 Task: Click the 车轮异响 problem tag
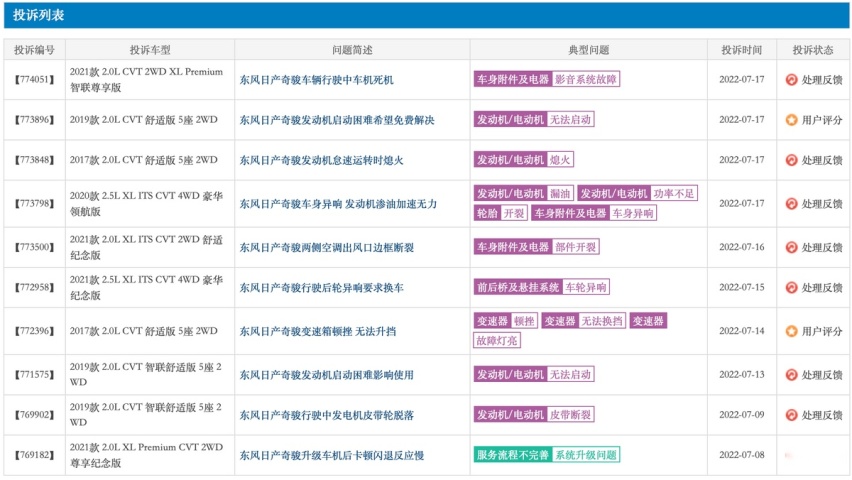tap(585, 287)
